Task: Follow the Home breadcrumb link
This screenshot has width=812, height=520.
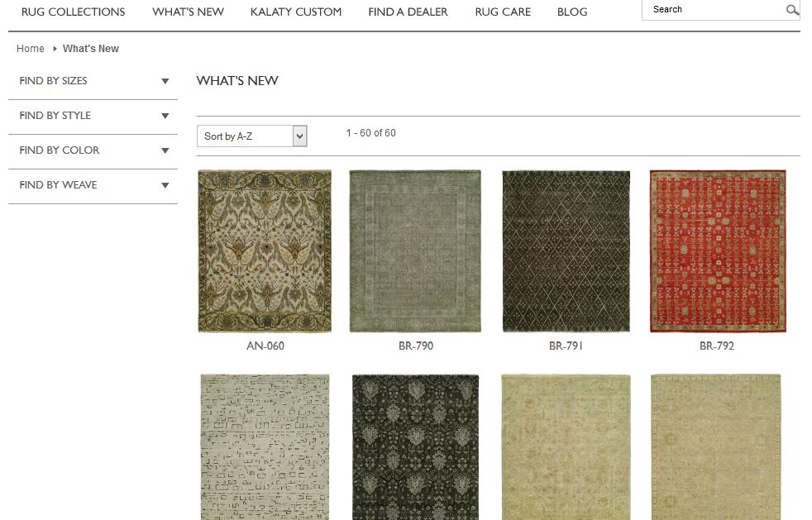Action: click(31, 49)
